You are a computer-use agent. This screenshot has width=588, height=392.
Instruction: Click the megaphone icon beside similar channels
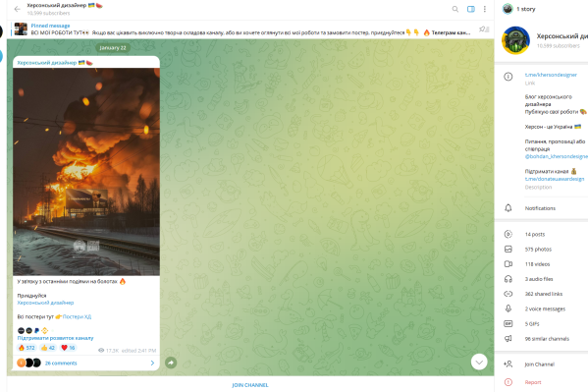508,339
